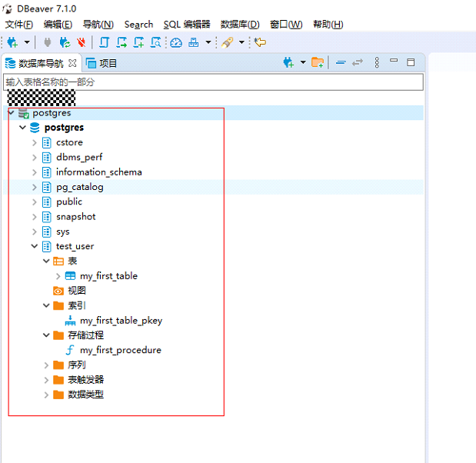
Task: Click the SQL script search icon
Action: click(156, 42)
